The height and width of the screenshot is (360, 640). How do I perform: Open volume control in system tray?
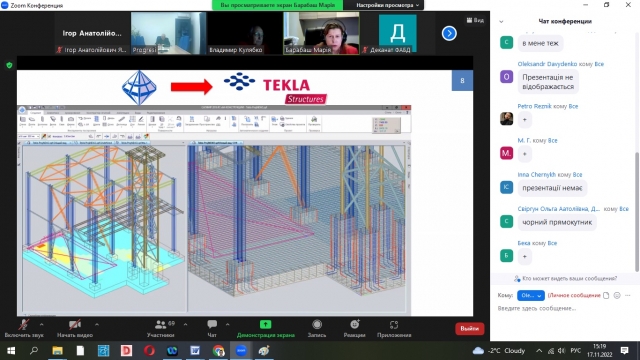(562, 351)
